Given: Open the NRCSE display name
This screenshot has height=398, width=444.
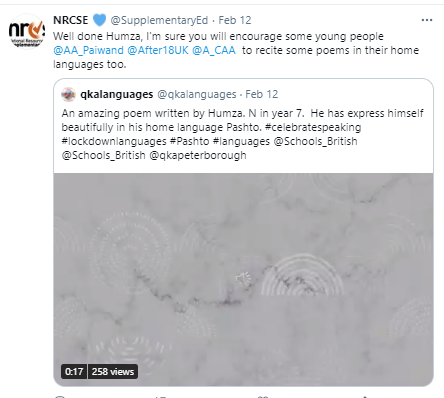Looking at the screenshot, I should (71, 20).
